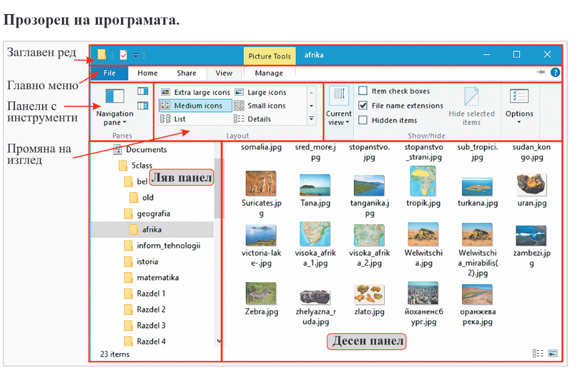This screenshot has width=588, height=371.
Task: Click the Details pane icon
Action: [x=143, y=105]
